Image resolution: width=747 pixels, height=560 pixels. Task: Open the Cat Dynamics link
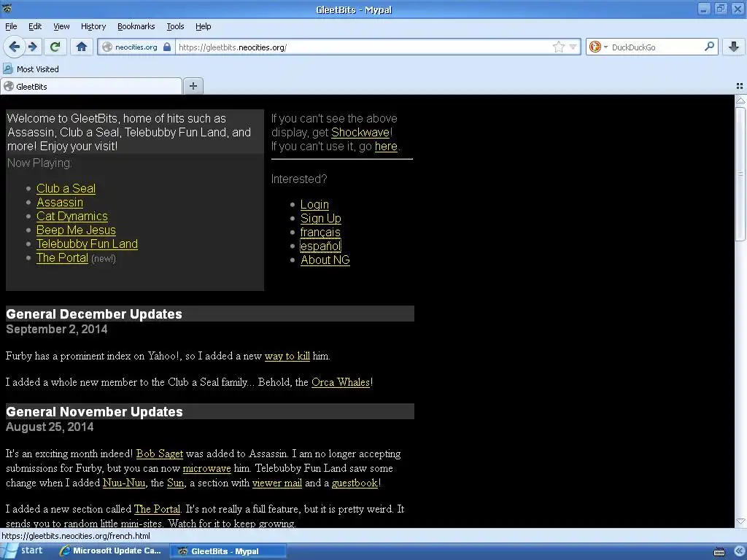pos(72,216)
